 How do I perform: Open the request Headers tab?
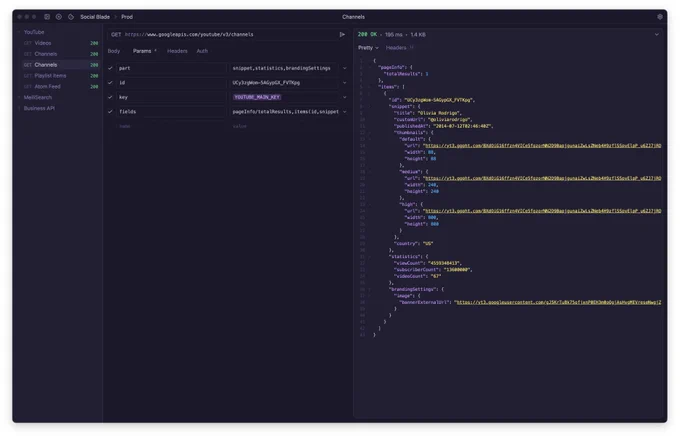click(177, 51)
